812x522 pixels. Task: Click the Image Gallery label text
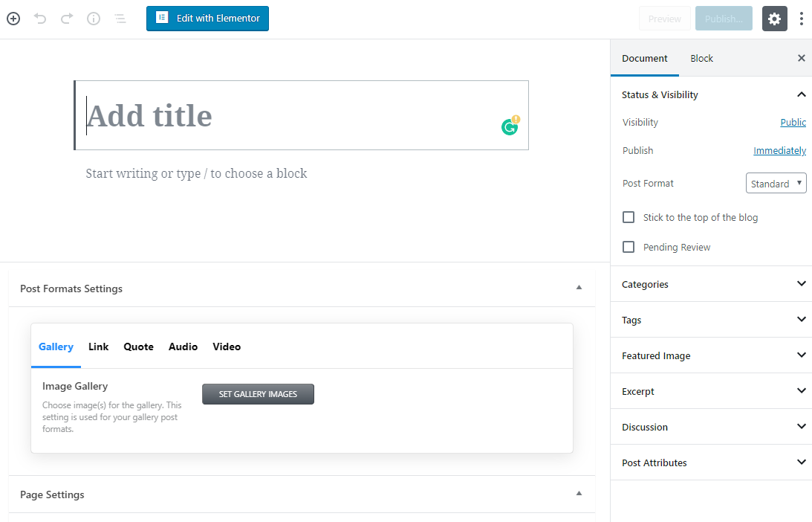75,386
